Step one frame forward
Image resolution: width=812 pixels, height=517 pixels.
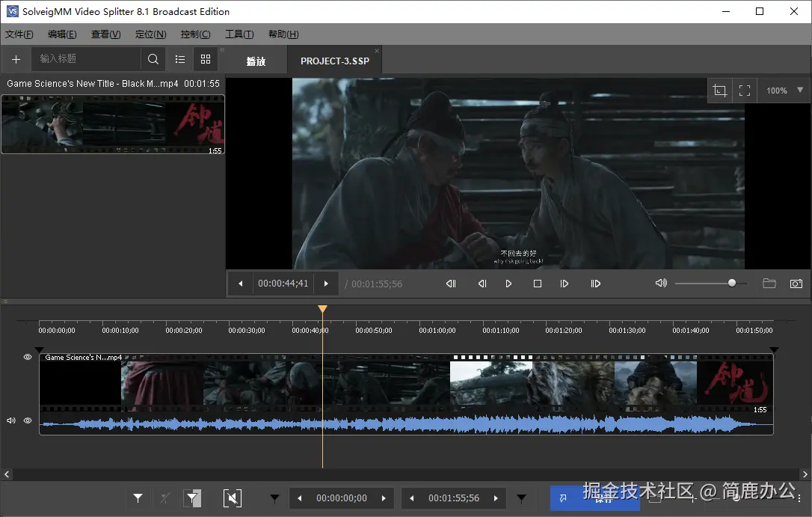565,284
